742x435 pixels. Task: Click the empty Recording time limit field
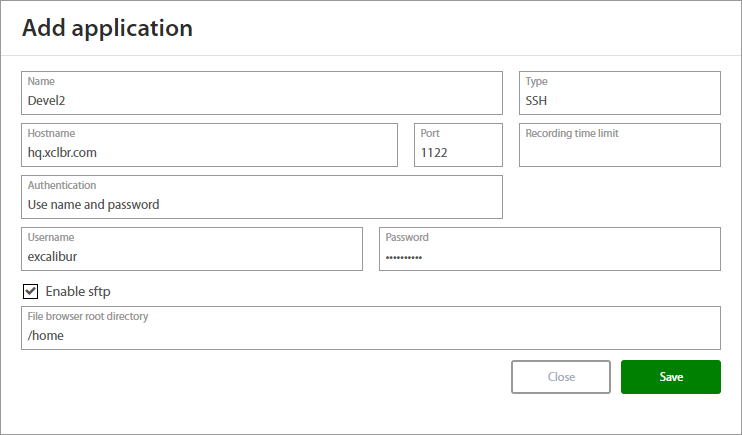coord(619,152)
